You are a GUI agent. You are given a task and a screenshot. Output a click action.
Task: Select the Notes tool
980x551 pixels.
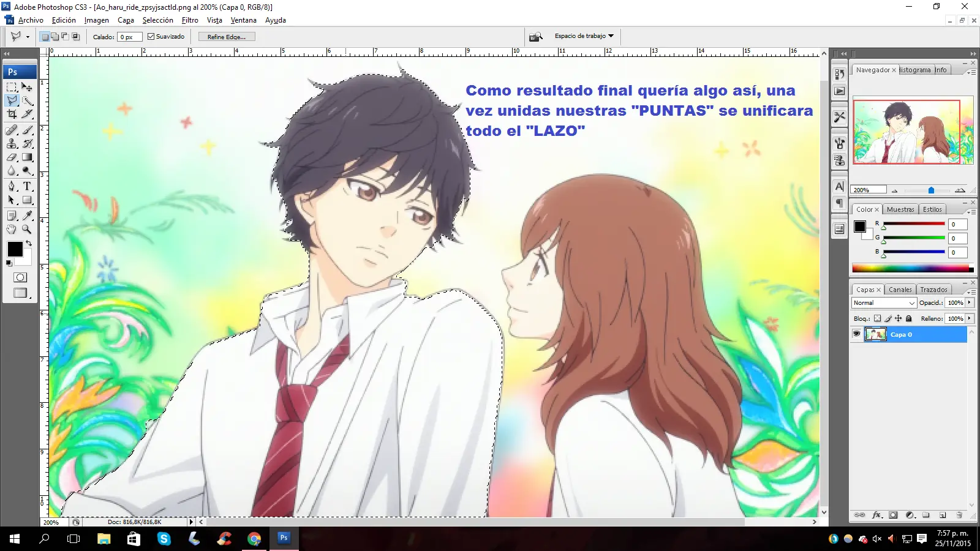[12, 216]
